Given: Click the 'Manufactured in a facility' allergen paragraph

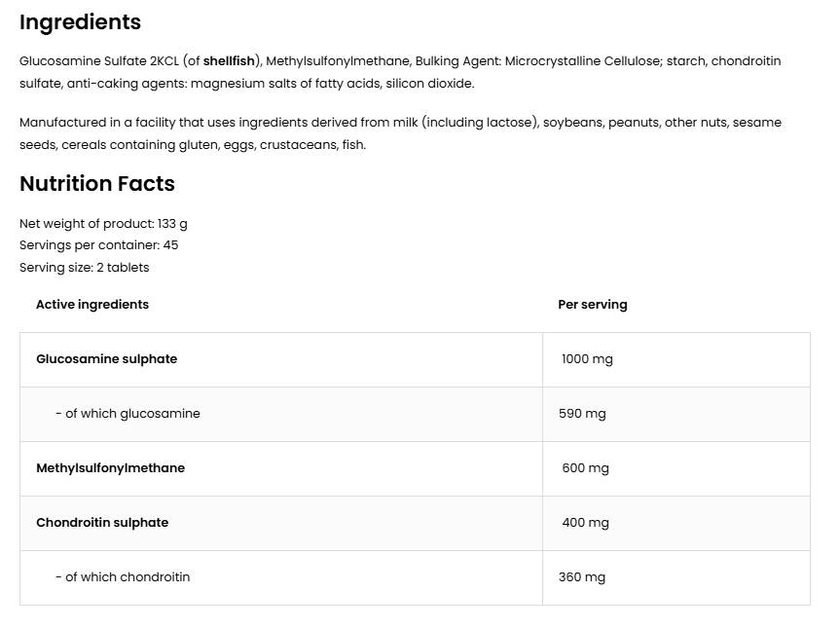Looking at the screenshot, I should [400, 133].
